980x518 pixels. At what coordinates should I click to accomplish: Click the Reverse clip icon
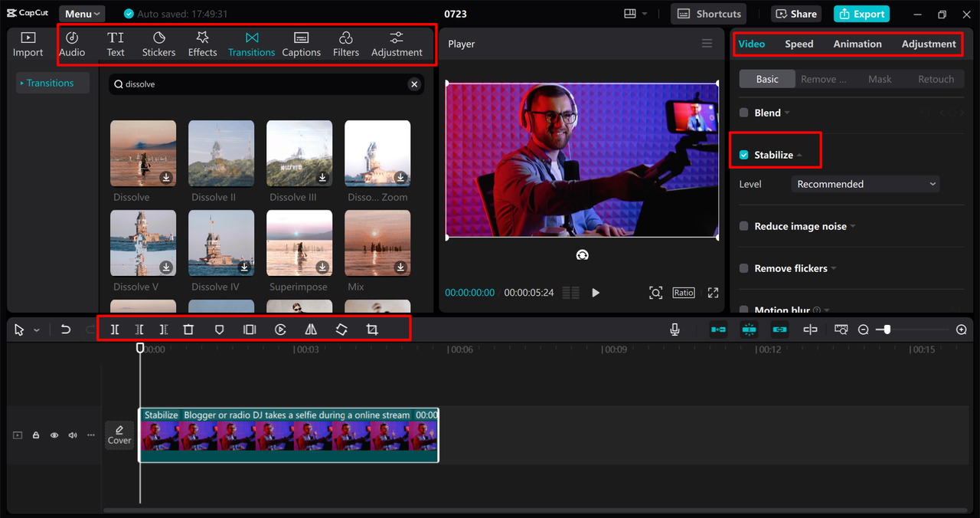[x=281, y=329]
